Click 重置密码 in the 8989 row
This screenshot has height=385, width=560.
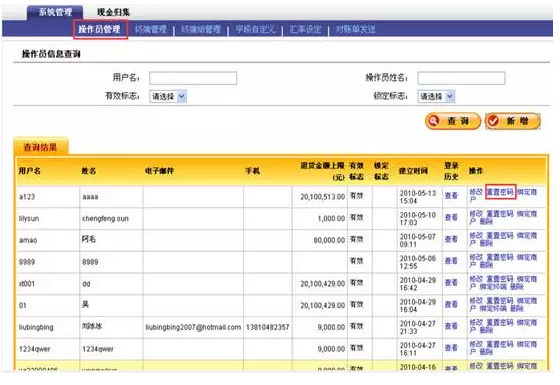point(500,258)
